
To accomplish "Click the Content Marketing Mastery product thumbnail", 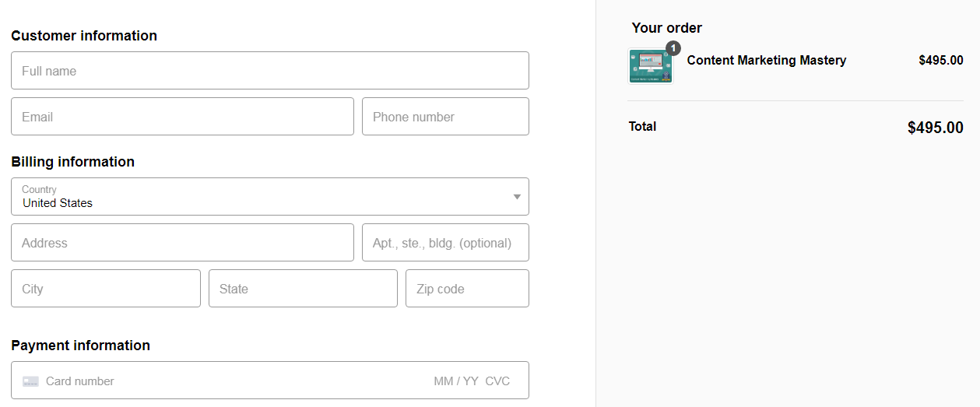I will click(x=651, y=66).
